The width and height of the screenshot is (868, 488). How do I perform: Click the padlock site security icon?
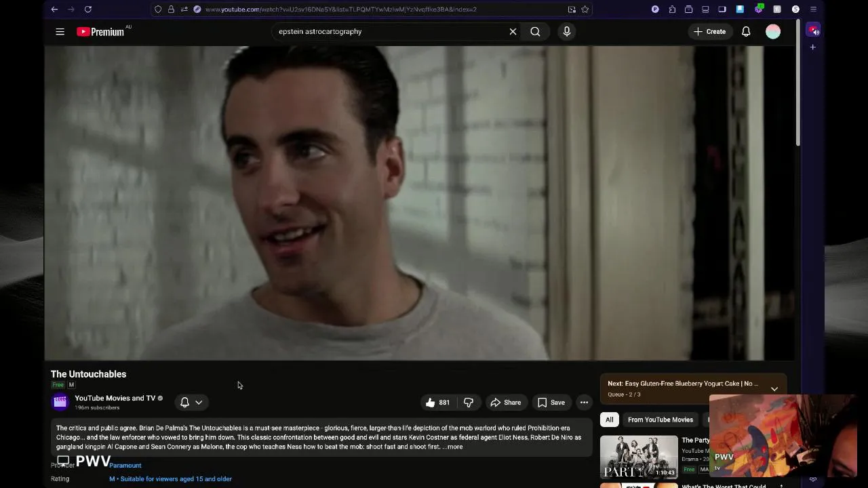[171, 9]
